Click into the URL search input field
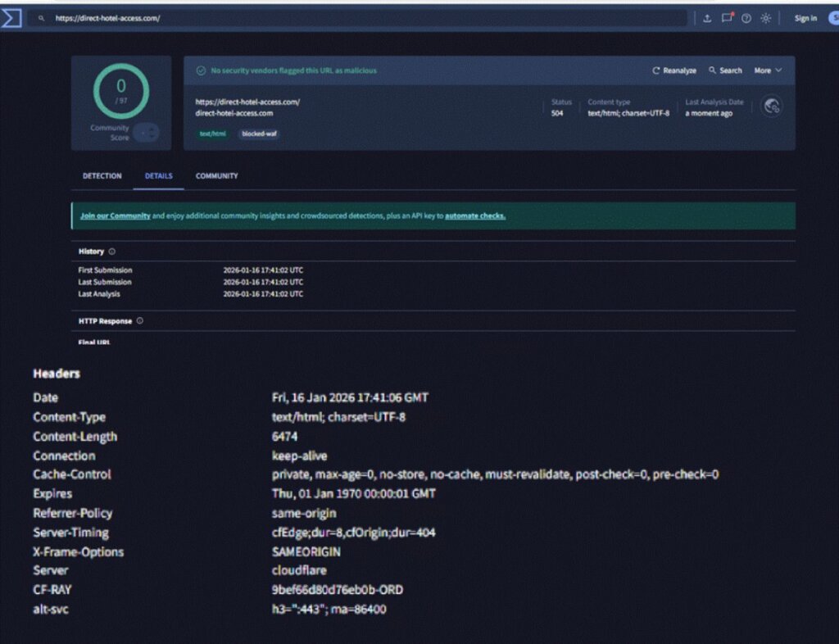 tap(361, 18)
